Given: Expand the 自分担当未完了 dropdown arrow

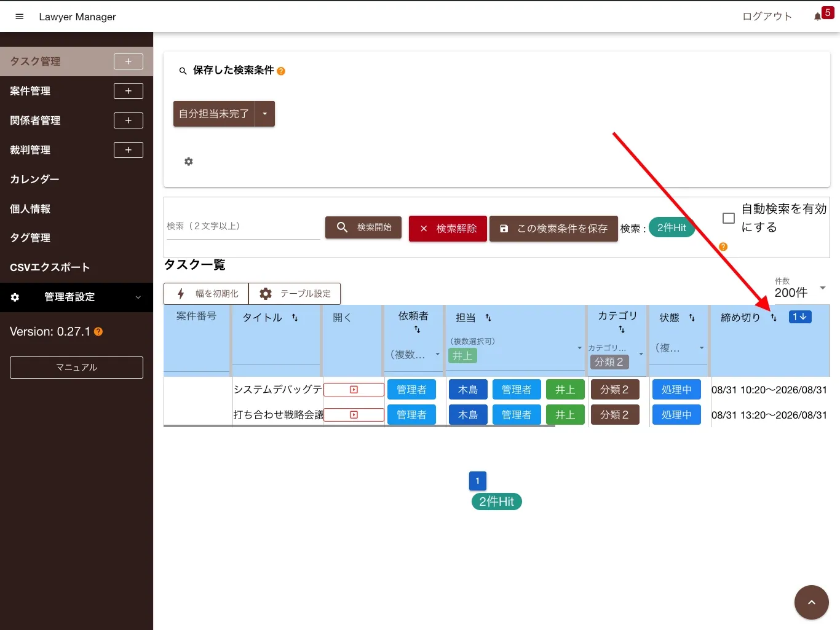Looking at the screenshot, I should (265, 114).
